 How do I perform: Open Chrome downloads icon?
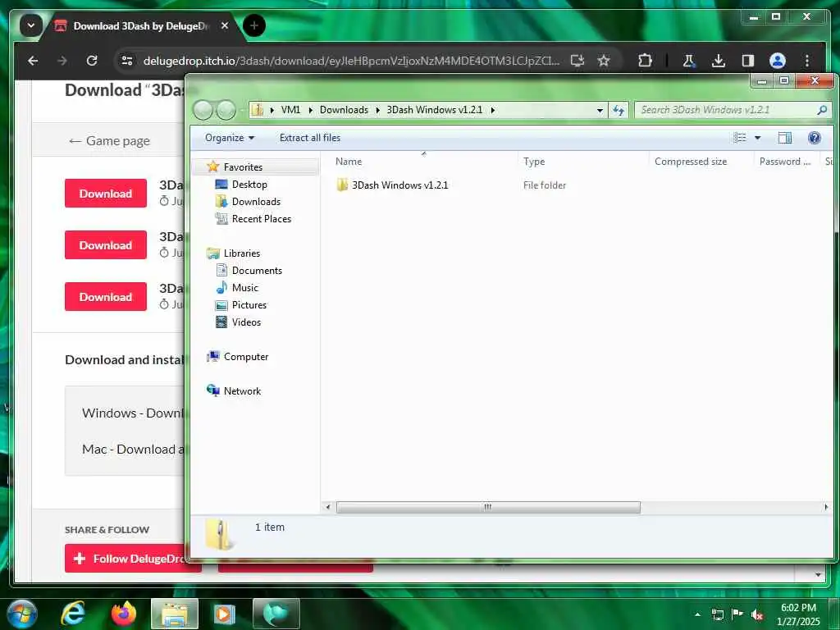[x=719, y=61]
